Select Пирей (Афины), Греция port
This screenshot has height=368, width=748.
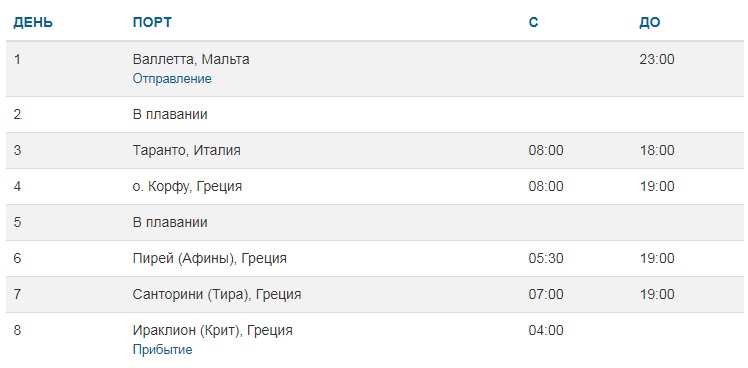pos(209,259)
